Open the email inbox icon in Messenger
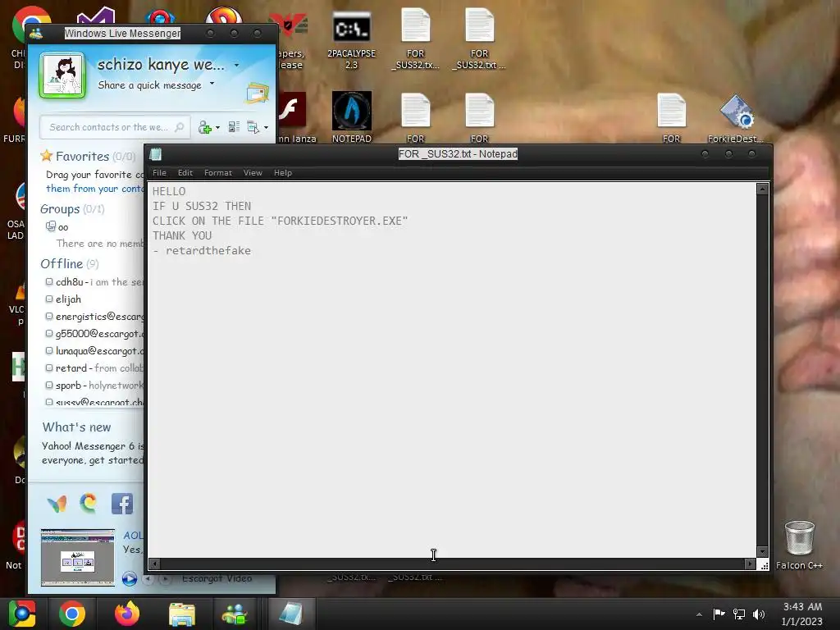This screenshot has width=840, height=630. (257, 94)
